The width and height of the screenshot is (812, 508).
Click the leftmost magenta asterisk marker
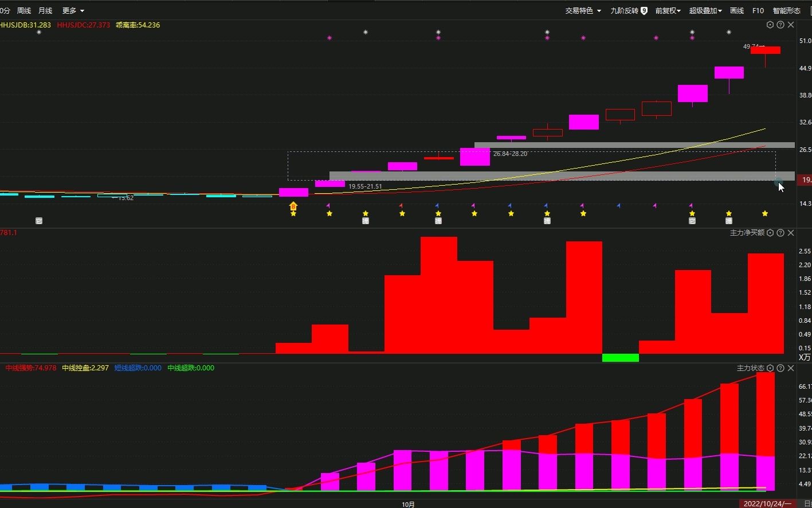[x=329, y=38]
